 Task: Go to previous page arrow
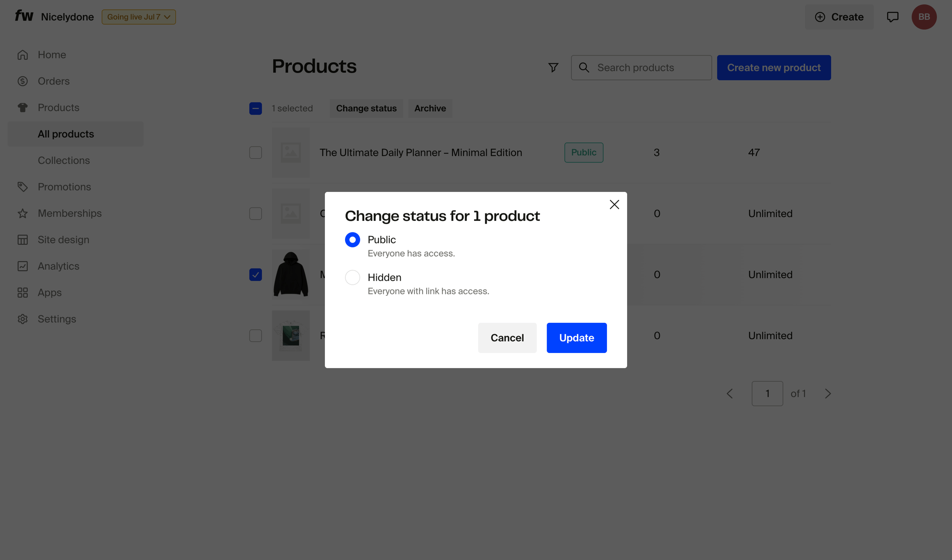click(x=729, y=393)
